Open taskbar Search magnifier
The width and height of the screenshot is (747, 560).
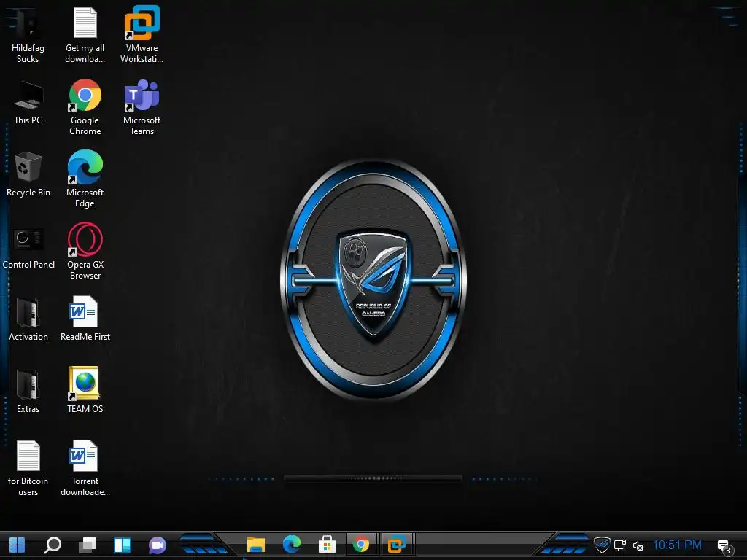[53, 545]
